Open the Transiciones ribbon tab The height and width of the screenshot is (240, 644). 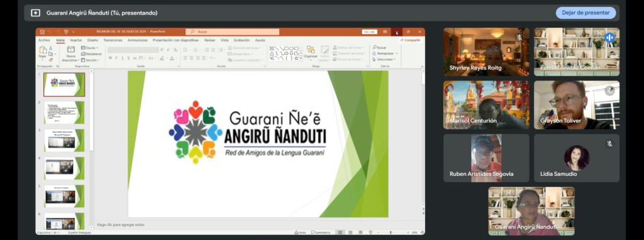coord(113,40)
